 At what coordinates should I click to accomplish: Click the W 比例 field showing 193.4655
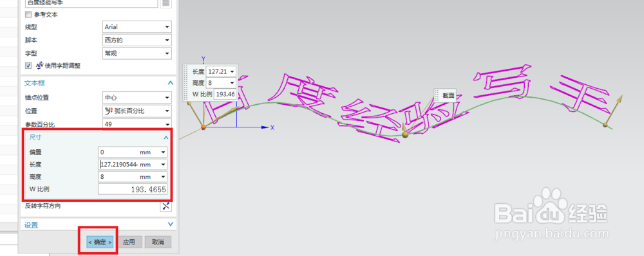pos(133,190)
